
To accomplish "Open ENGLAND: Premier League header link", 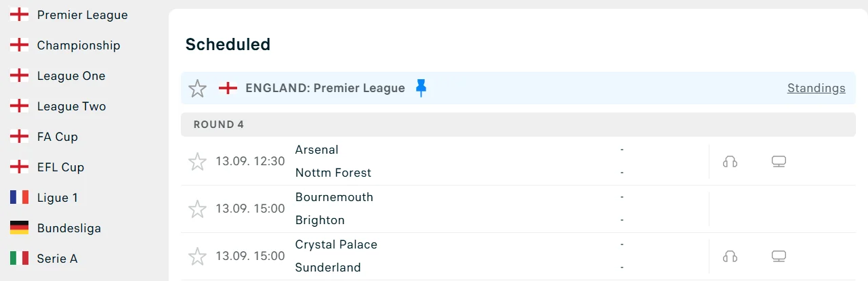I will tap(325, 88).
